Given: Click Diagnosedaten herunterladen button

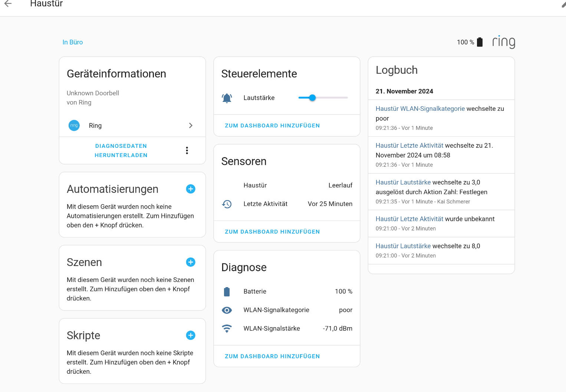Looking at the screenshot, I should (121, 150).
